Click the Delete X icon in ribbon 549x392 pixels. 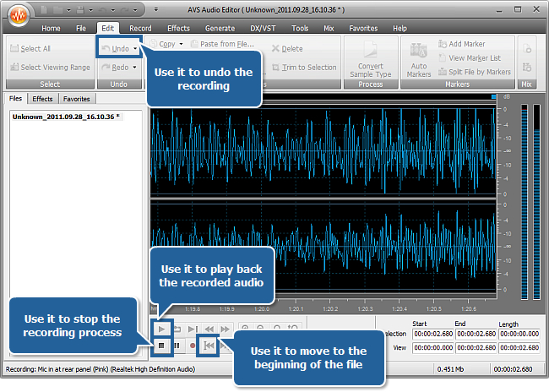tap(275, 49)
